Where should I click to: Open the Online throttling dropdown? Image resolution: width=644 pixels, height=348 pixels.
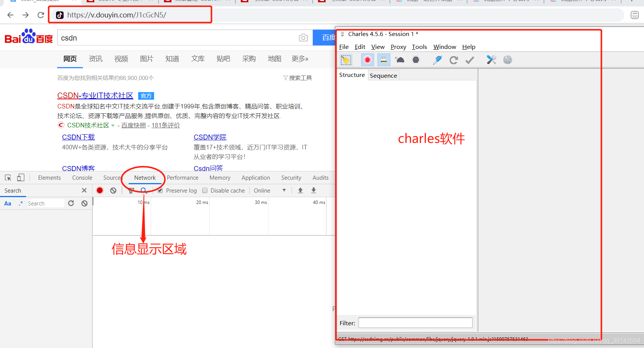click(x=270, y=190)
